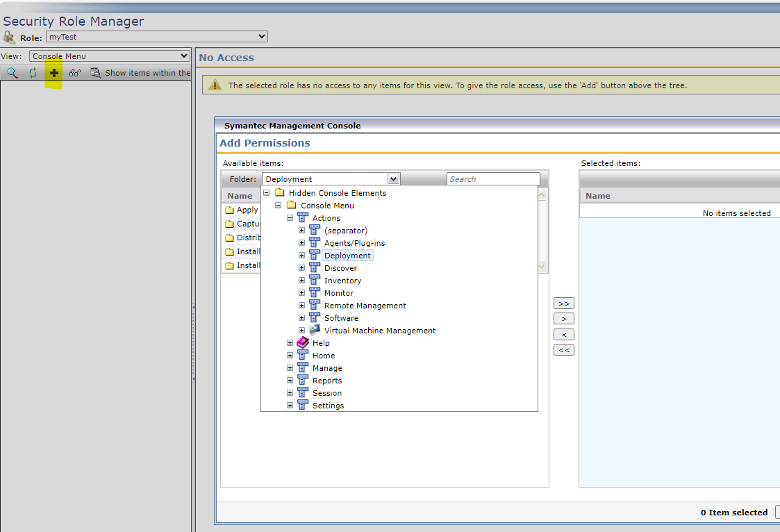Select Software in the folder tree
The width and height of the screenshot is (780, 532).
[x=341, y=318]
